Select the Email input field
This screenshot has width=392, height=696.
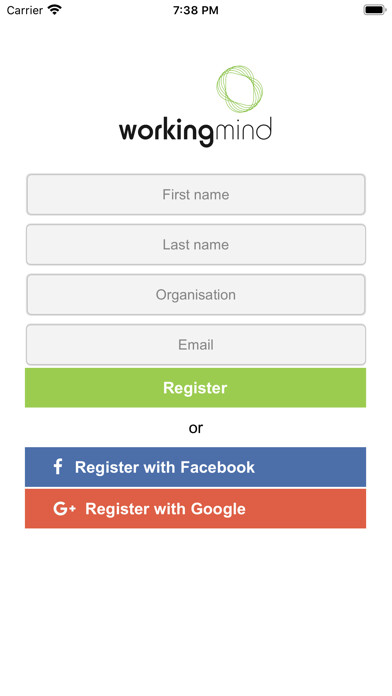tap(196, 345)
